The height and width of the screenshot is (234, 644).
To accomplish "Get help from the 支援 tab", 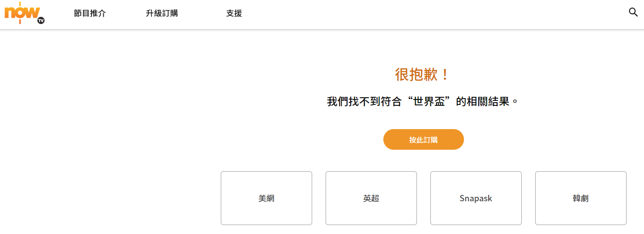I will [x=234, y=13].
